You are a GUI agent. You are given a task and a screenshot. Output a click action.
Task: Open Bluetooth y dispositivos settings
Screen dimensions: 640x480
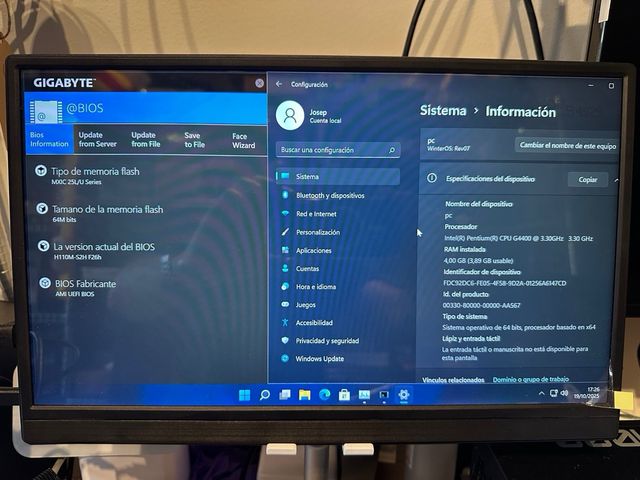click(329, 196)
